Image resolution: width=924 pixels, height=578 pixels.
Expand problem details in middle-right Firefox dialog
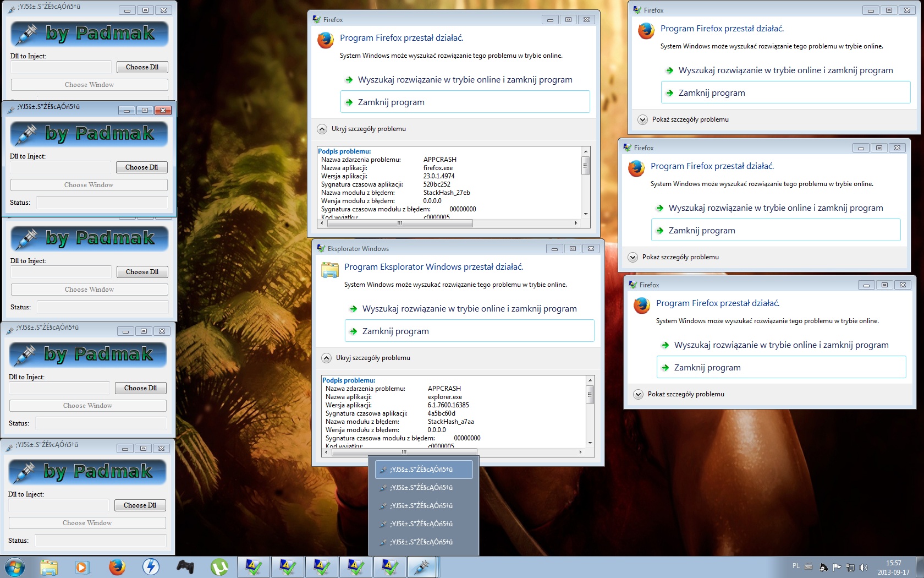(632, 257)
